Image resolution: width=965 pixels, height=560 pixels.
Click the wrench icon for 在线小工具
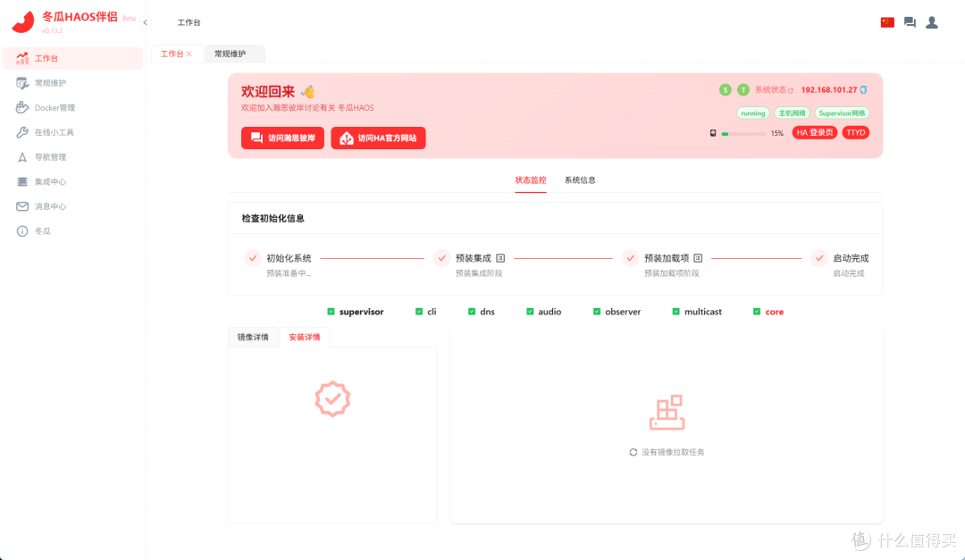click(x=22, y=132)
